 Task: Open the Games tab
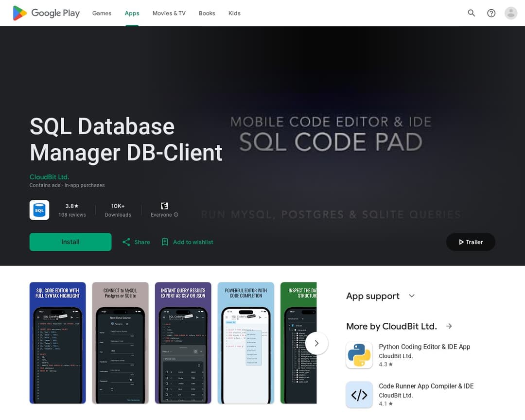click(x=102, y=13)
